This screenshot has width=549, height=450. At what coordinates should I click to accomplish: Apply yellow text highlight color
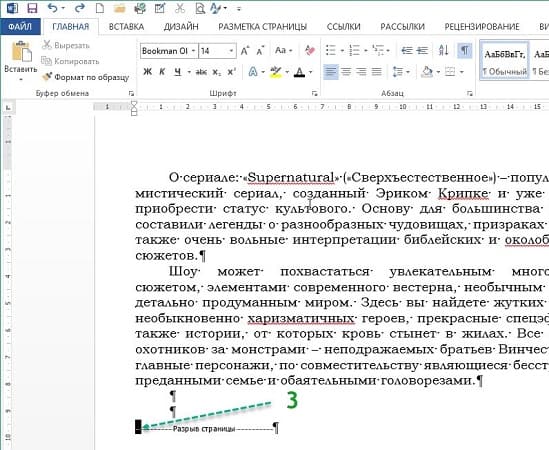coord(276,72)
